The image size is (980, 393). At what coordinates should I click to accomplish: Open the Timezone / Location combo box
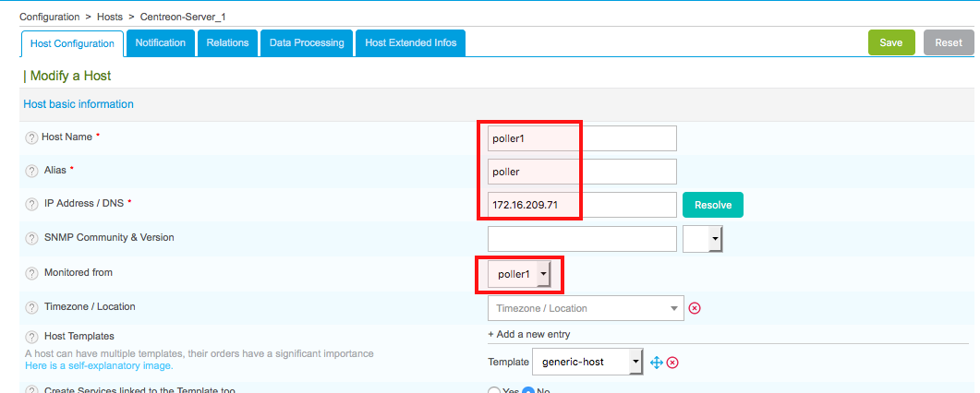tap(585, 308)
